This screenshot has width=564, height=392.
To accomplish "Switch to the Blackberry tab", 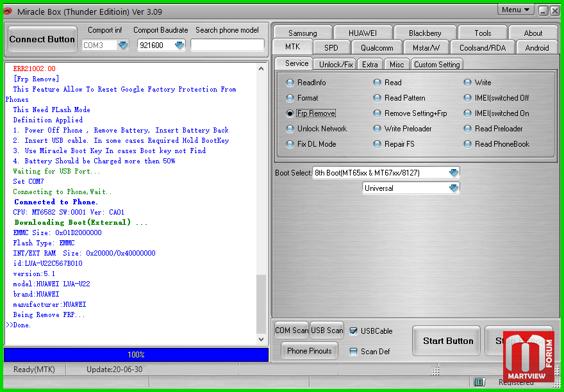I will click(x=425, y=33).
